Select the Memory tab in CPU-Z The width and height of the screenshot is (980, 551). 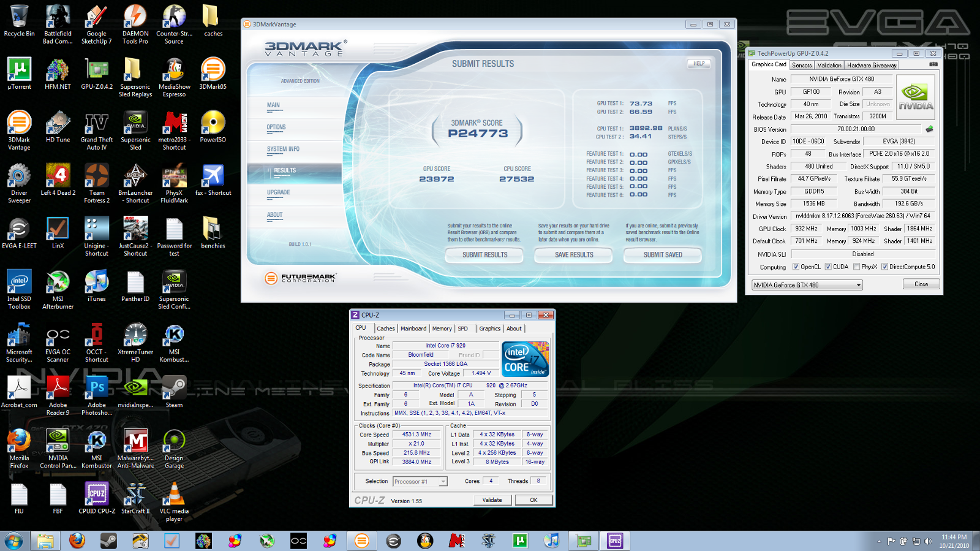pyautogui.click(x=442, y=329)
